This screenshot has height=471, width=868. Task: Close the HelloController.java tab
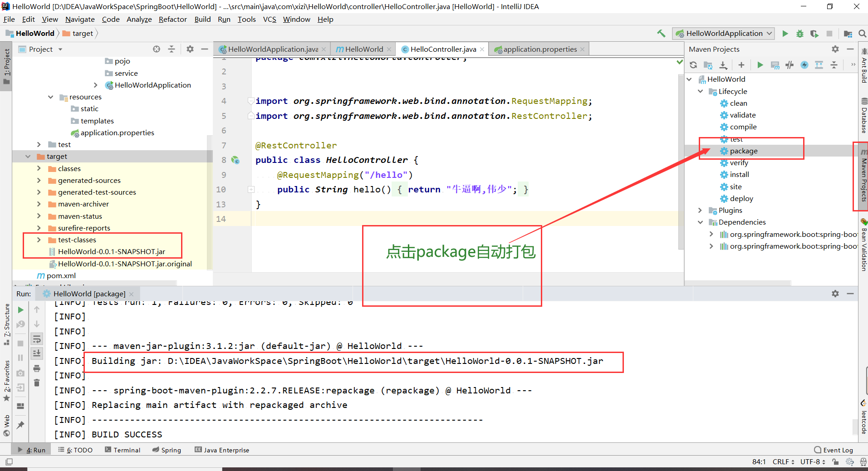(x=482, y=49)
